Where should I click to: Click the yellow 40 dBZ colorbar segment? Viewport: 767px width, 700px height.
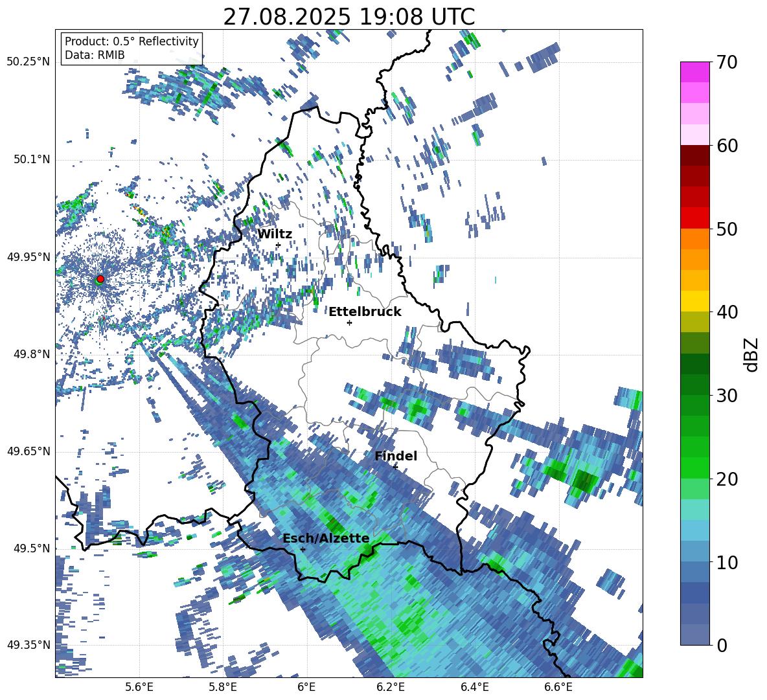click(694, 301)
